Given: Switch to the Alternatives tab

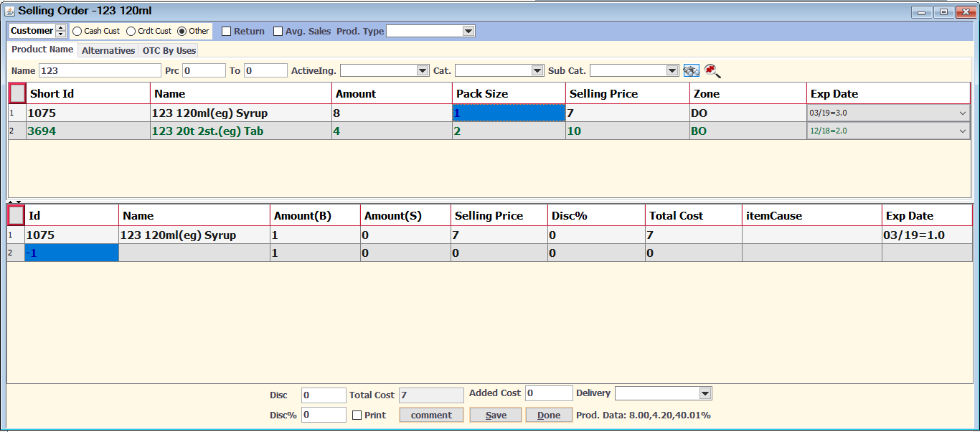Looking at the screenshot, I should 108,50.
